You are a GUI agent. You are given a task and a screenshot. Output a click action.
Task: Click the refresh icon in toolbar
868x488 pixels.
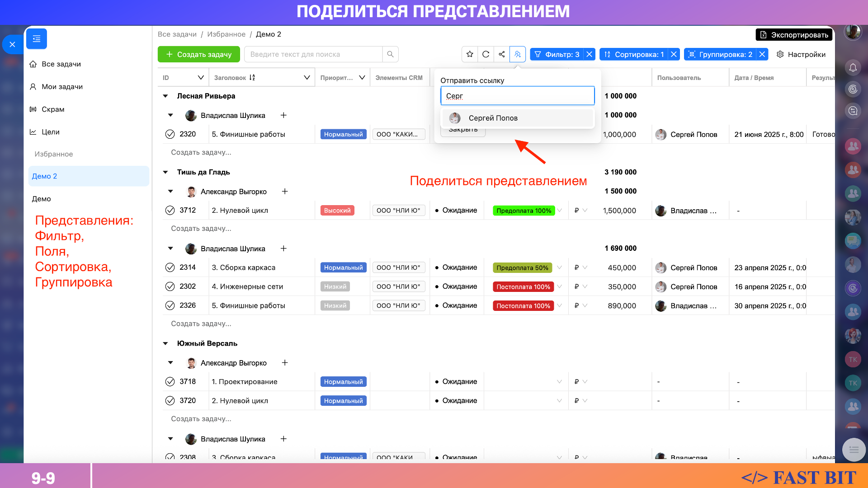pyautogui.click(x=486, y=54)
